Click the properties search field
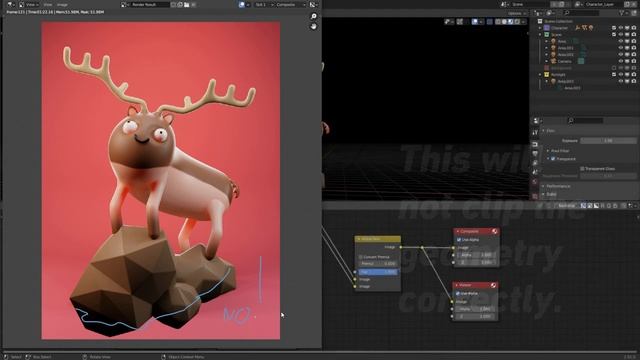The height and width of the screenshot is (360, 640). (585, 120)
